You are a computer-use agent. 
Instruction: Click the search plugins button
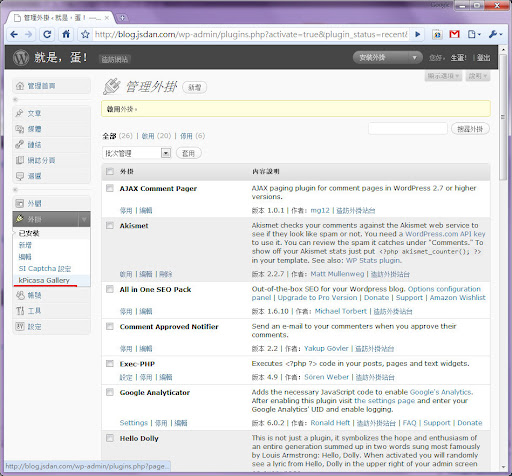click(x=470, y=129)
